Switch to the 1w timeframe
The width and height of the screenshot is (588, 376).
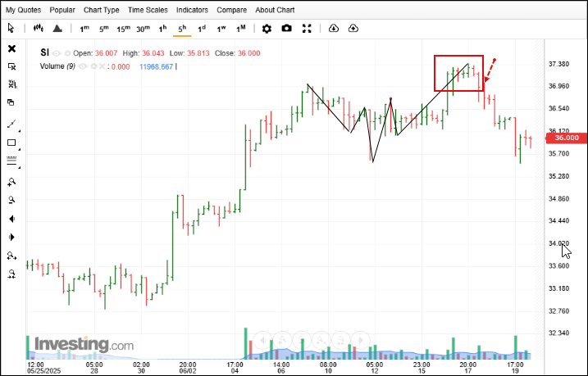click(221, 29)
